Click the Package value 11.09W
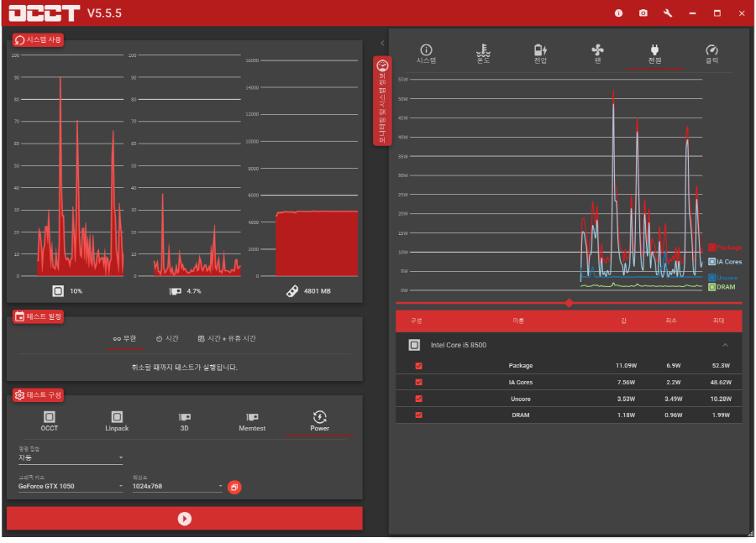 (x=627, y=366)
